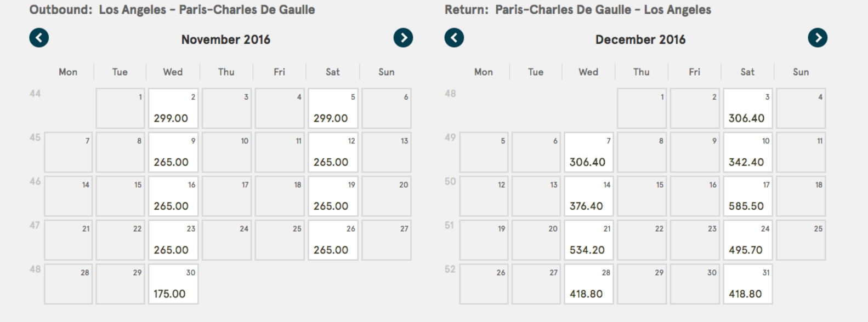Select November 16 fare of 265.00

(173, 196)
